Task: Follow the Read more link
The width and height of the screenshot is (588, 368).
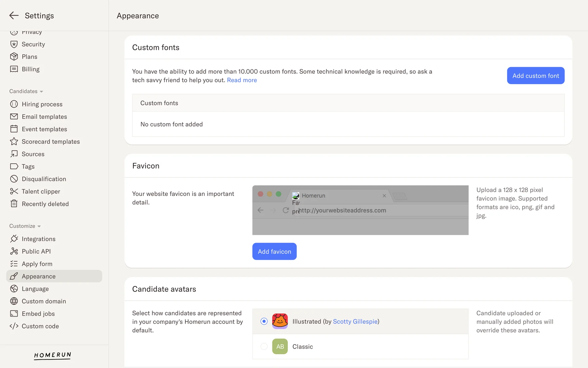Action: pyautogui.click(x=242, y=80)
